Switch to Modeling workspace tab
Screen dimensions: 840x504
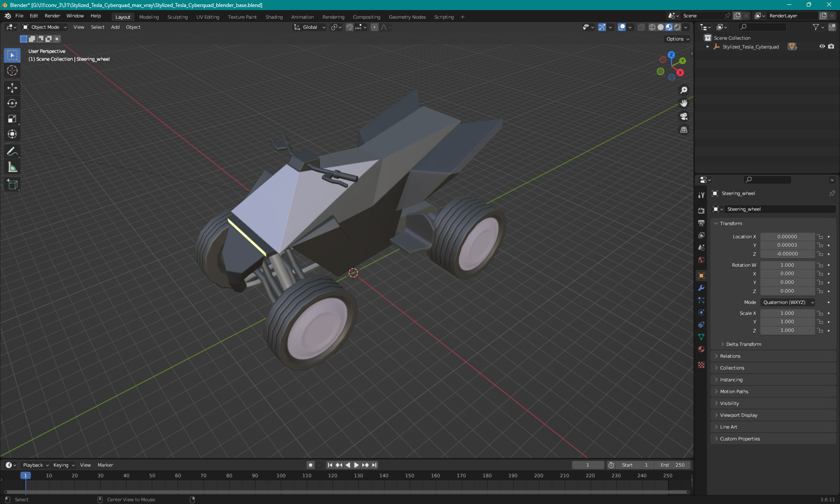pyautogui.click(x=149, y=17)
